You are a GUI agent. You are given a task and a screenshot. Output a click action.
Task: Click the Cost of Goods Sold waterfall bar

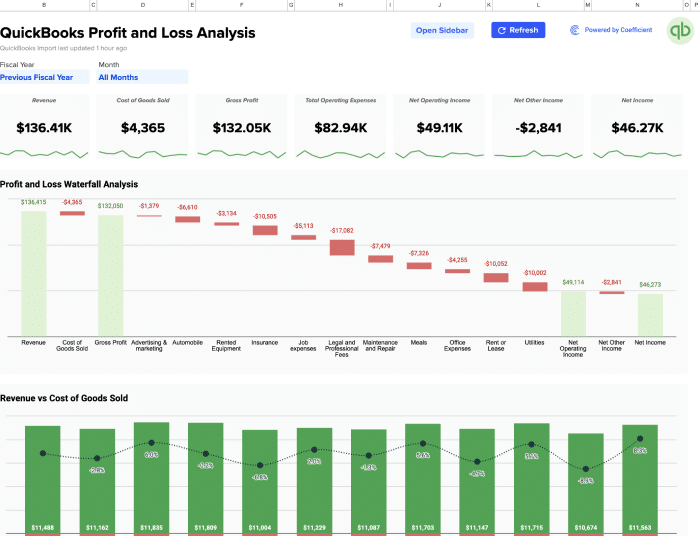click(x=72, y=213)
